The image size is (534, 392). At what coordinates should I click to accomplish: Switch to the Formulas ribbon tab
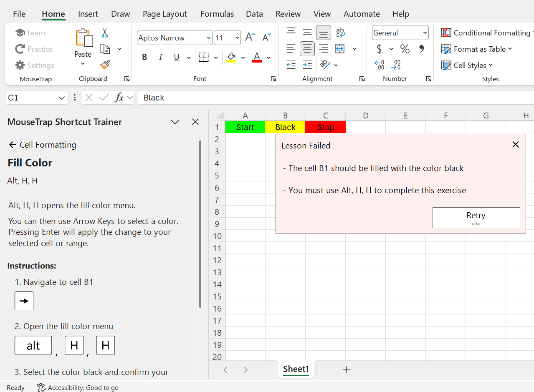click(x=217, y=14)
